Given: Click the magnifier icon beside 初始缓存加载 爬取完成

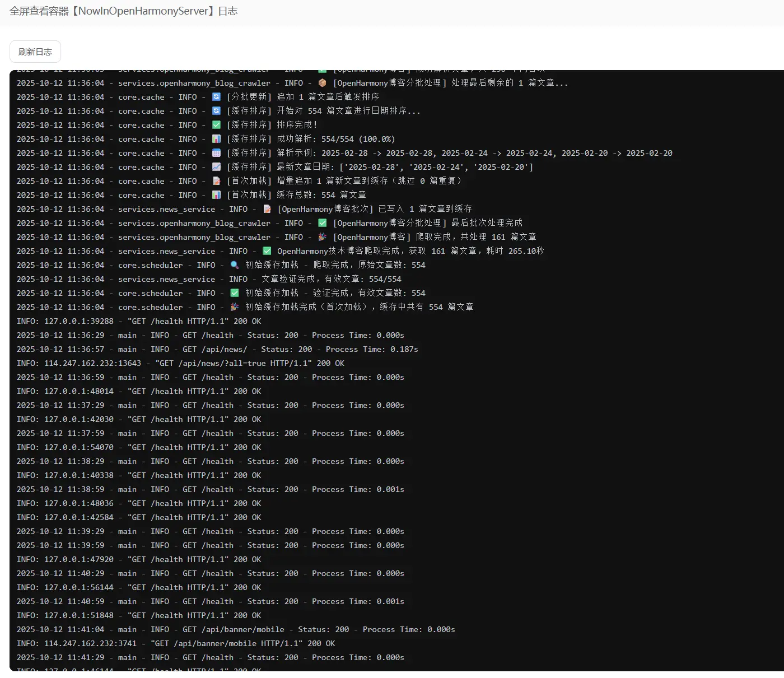Looking at the screenshot, I should click(235, 265).
